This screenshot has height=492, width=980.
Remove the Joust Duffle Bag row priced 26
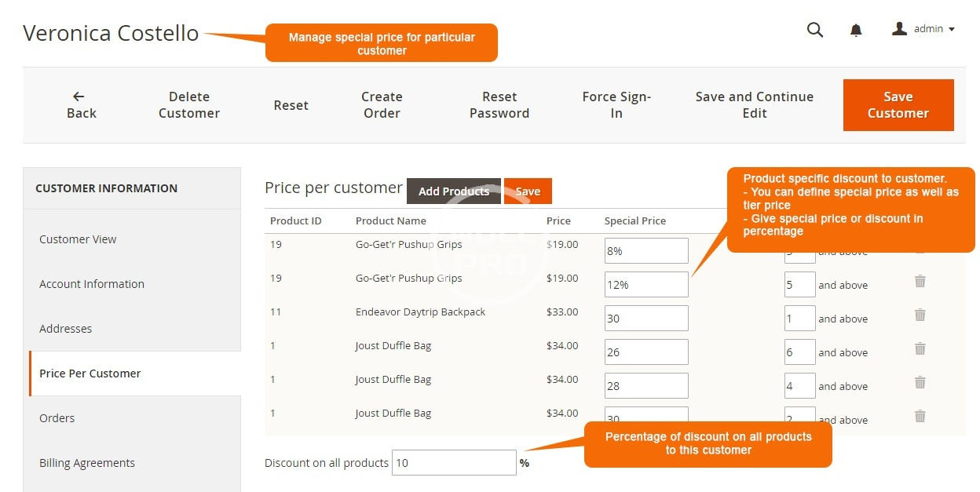coord(920,348)
